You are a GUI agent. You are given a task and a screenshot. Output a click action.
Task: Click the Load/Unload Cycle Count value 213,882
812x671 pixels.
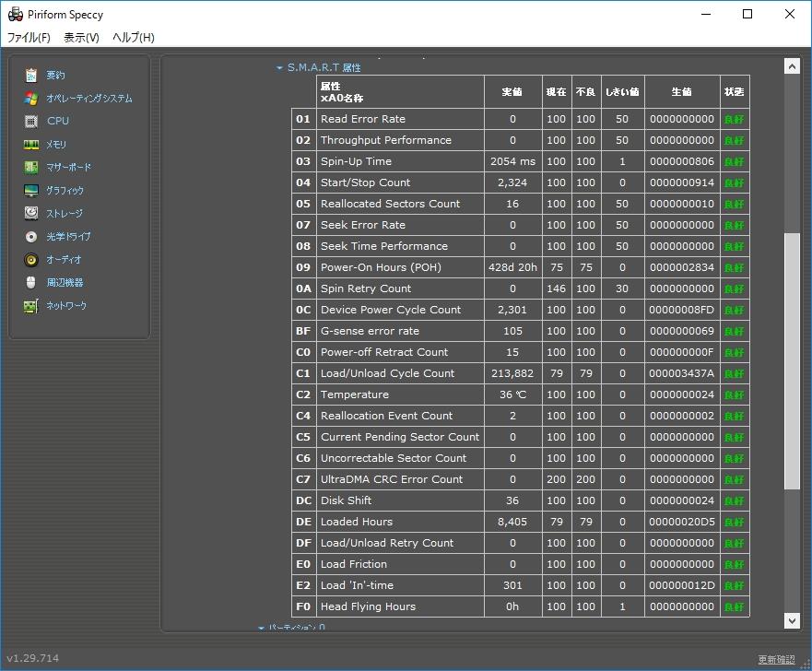pos(512,374)
